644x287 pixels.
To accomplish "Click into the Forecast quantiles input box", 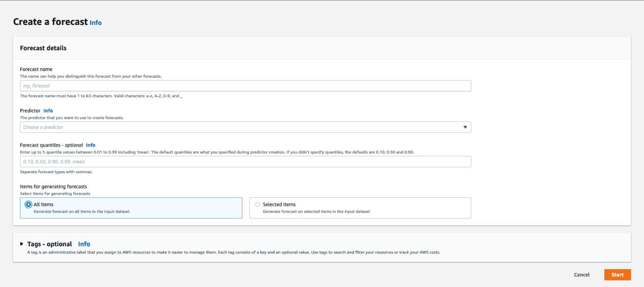I will point(245,162).
